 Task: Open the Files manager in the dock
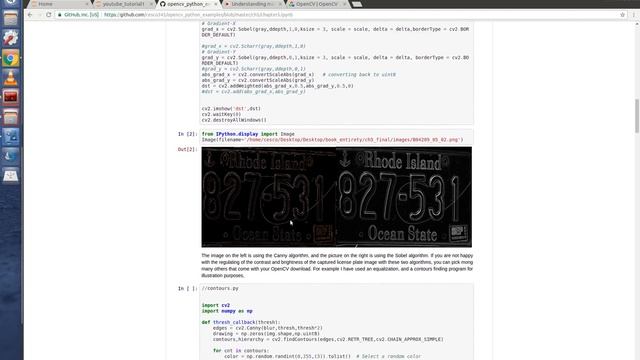tap(11, 18)
